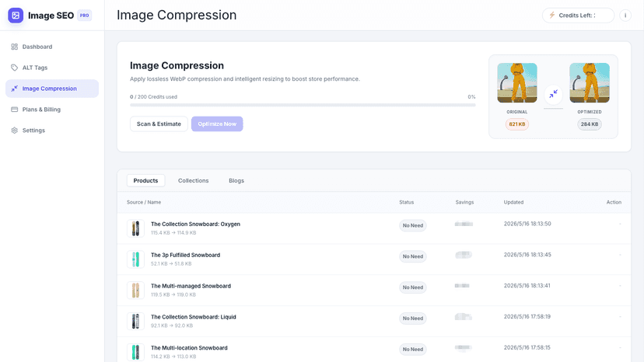Select Image Compression in sidebar

coord(52,89)
